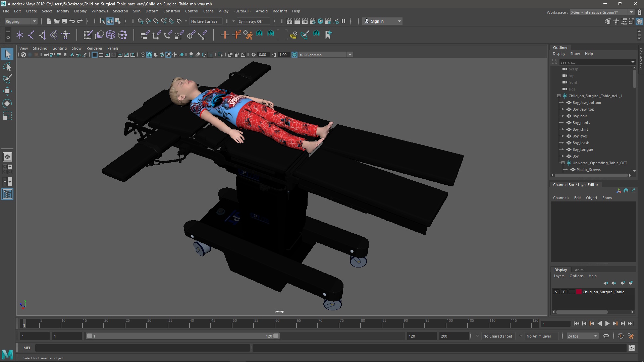Toggle the layer display type box
This screenshot has height=362, width=644.
coord(572,292)
